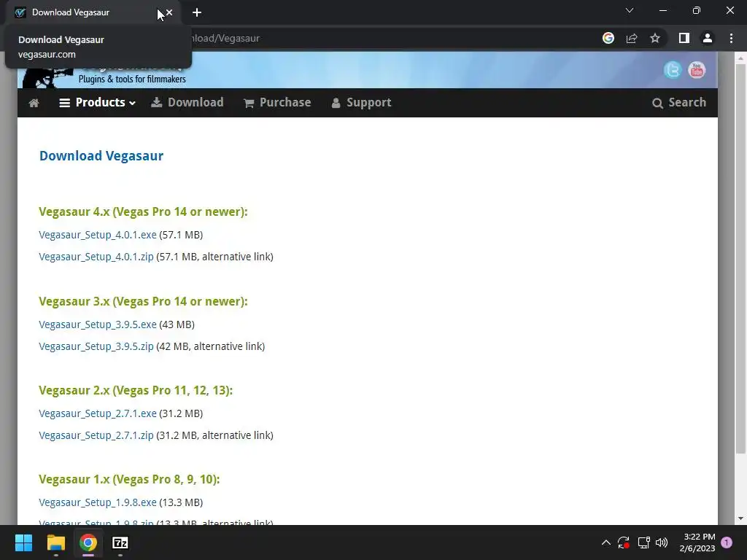The width and height of the screenshot is (747, 560).
Task: Toggle the browser side panel
Action: click(684, 38)
